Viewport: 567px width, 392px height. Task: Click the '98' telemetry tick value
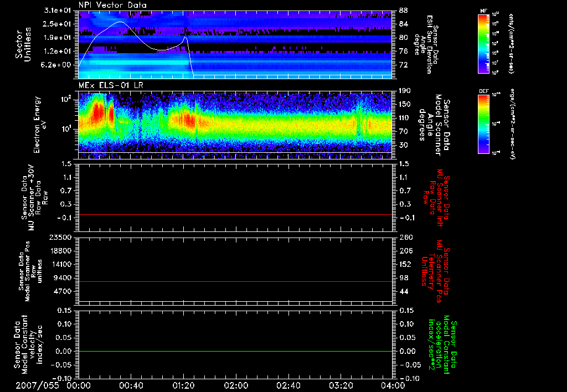click(404, 278)
